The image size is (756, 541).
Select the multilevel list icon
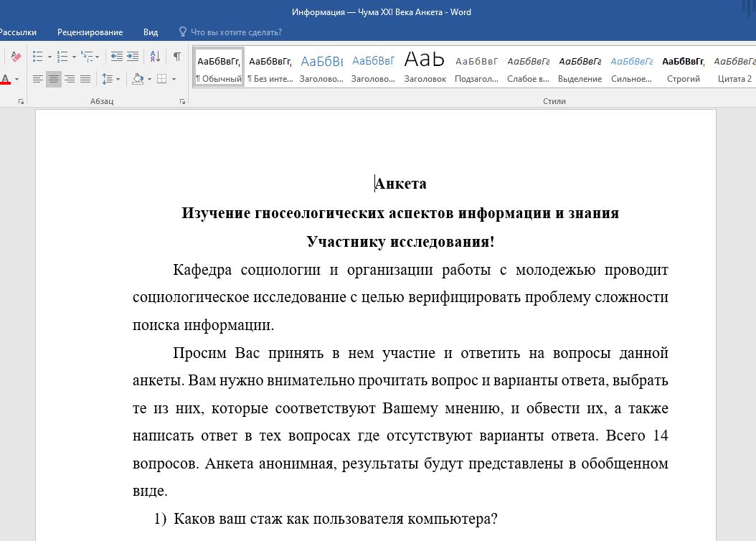click(x=88, y=57)
